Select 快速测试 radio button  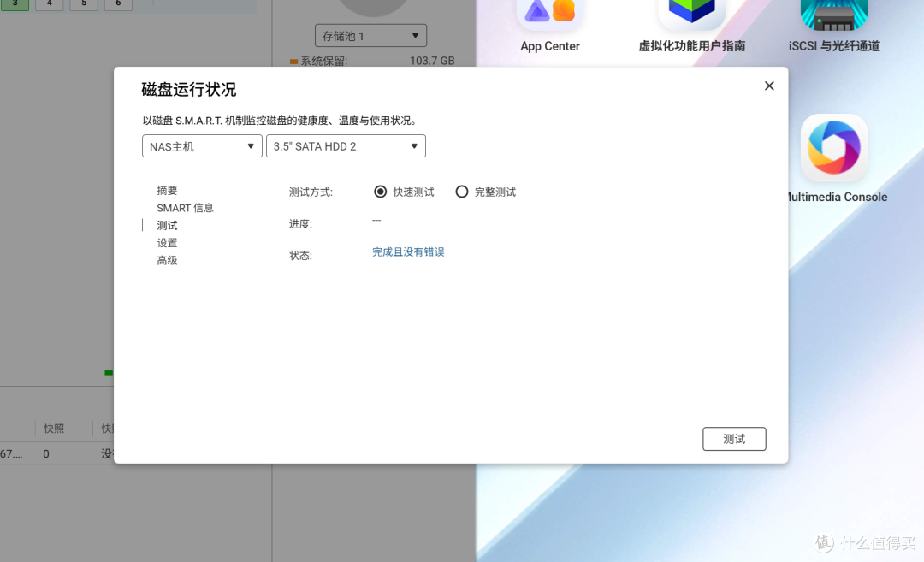coord(380,192)
